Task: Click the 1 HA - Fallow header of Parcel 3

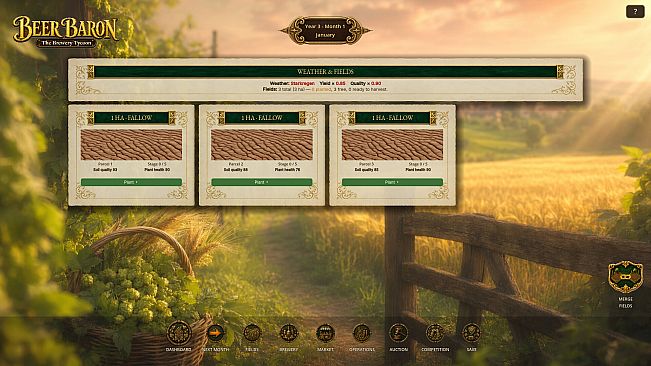Action: tap(392, 118)
